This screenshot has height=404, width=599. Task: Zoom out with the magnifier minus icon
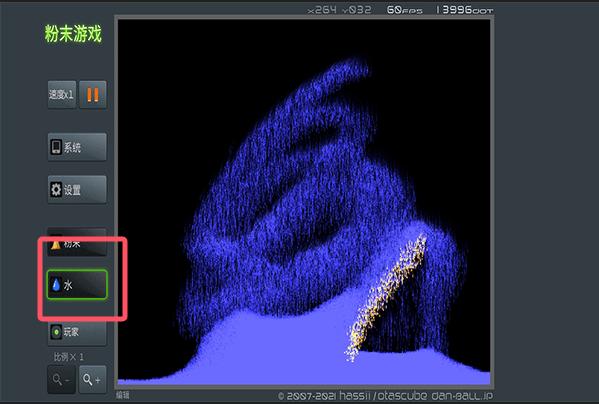pos(62,380)
